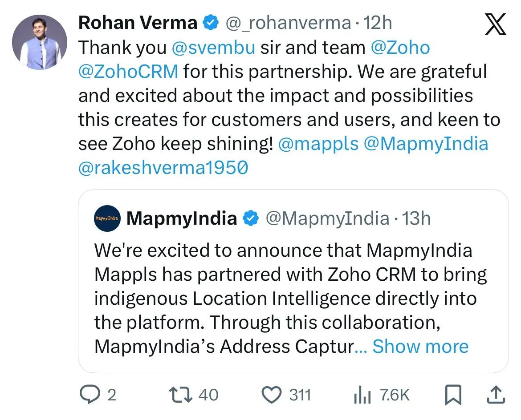Bookmark this tweet
521x420 pixels.
pyautogui.click(x=454, y=395)
